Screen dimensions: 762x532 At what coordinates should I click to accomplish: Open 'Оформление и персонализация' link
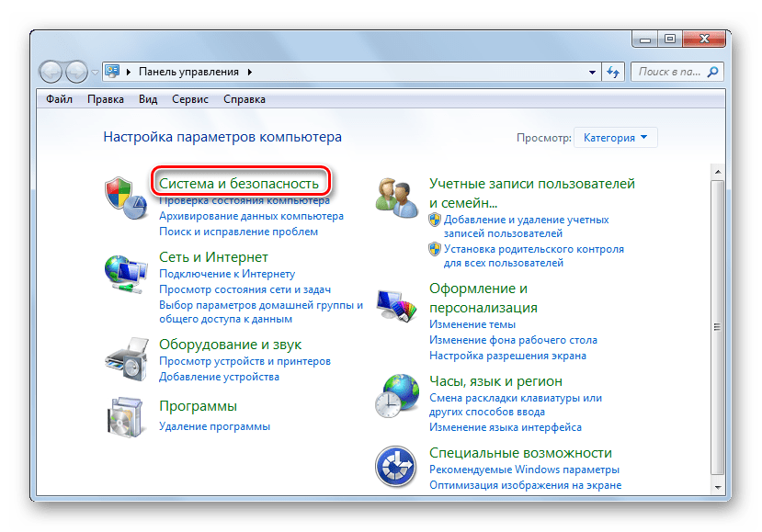(x=483, y=298)
